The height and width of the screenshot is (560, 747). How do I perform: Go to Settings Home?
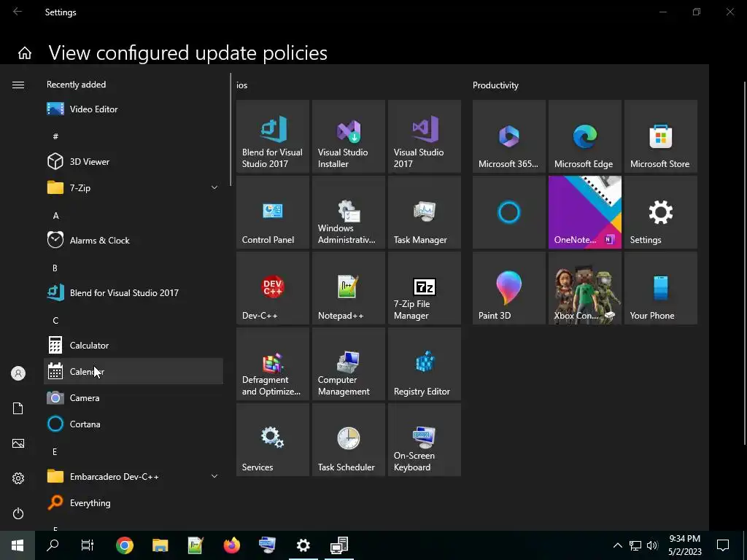(25, 52)
